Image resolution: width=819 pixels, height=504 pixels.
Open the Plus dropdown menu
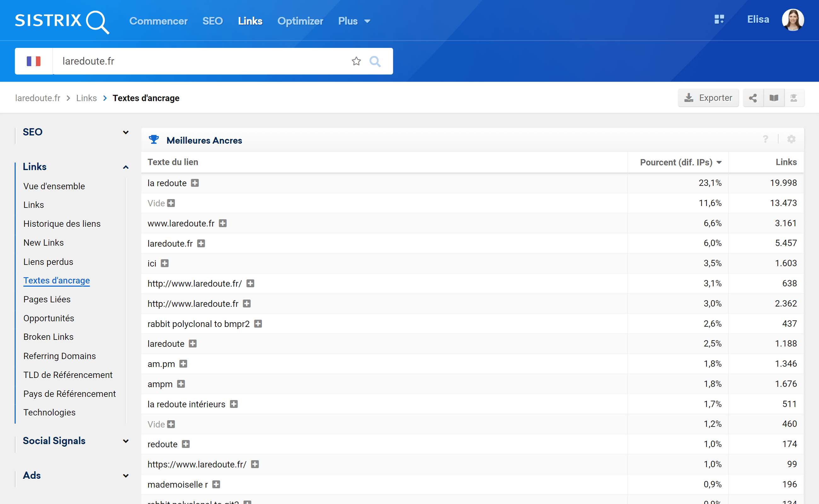354,21
